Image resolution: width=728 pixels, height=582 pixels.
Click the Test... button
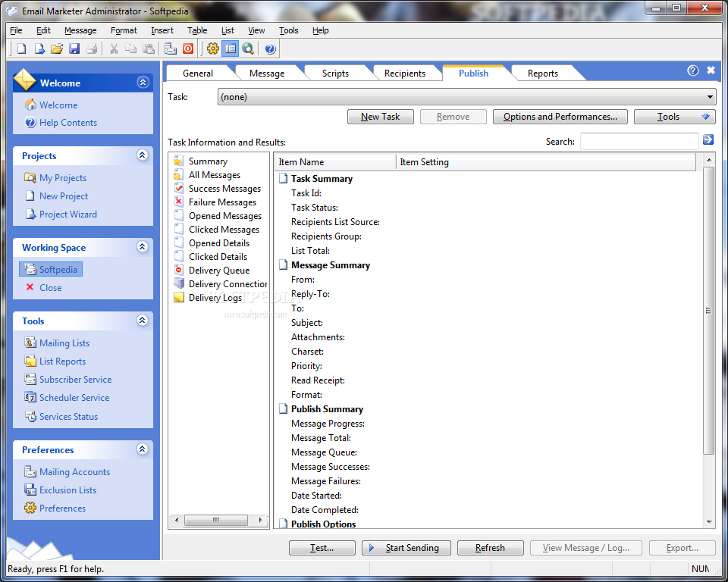[x=322, y=548]
